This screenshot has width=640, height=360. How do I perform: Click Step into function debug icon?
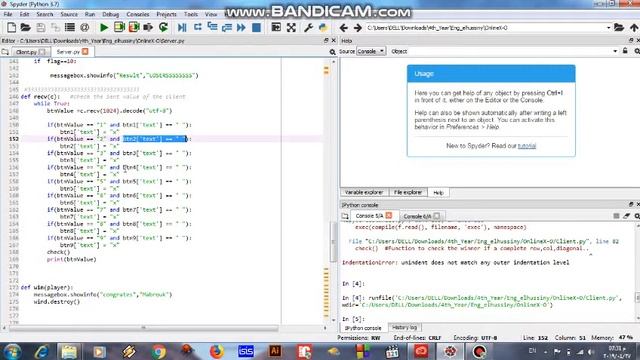(212, 28)
